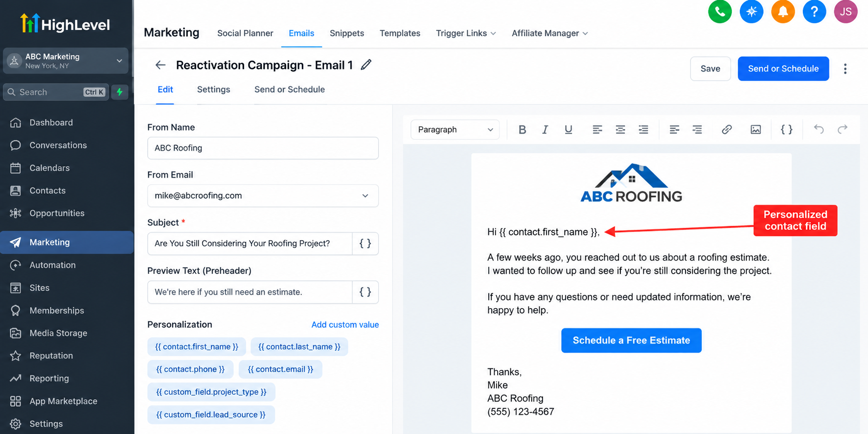This screenshot has height=434, width=868.
Task: Insert the contact.last_name personalization chip
Action: point(299,347)
